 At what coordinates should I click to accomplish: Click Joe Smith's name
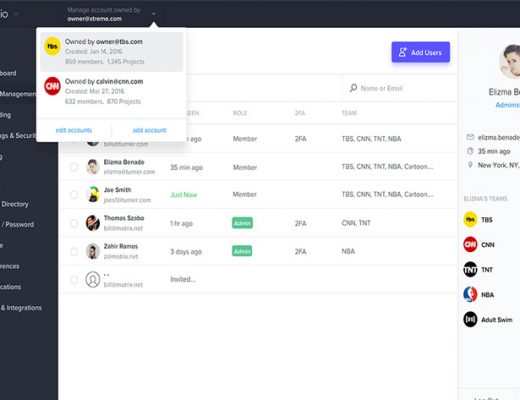pyautogui.click(x=117, y=190)
